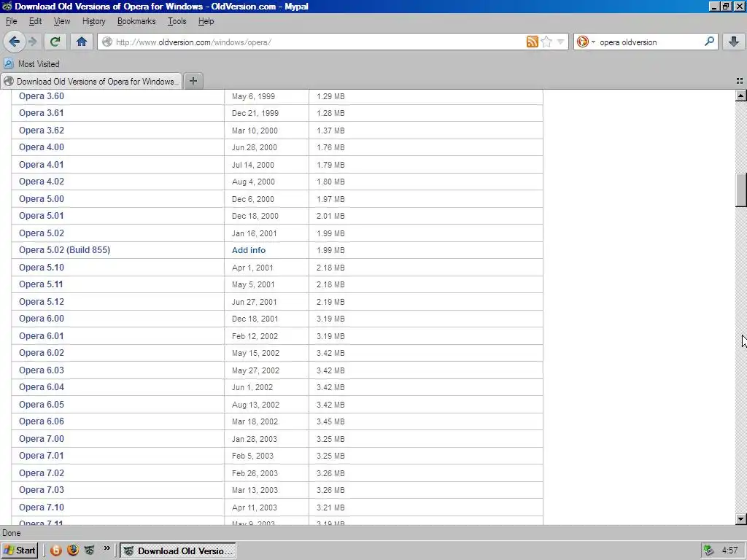Open the Opera 5.12 link
The image size is (747, 560).
point(42,301)
